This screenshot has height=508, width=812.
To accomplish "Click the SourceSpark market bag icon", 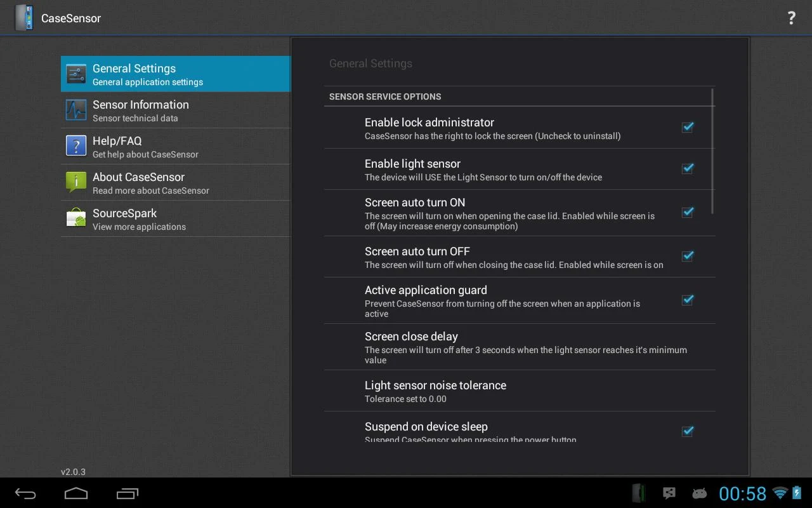I will tap(76, 218).
